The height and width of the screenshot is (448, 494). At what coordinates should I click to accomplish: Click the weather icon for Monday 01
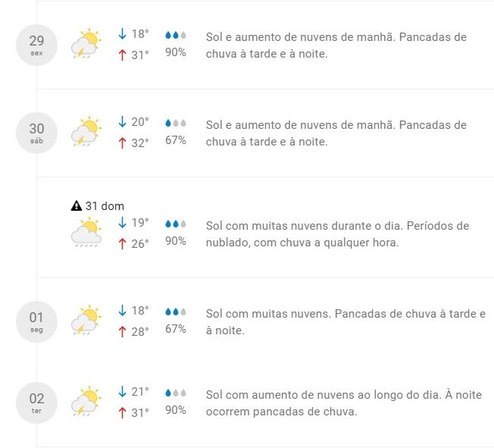[86, 321]
